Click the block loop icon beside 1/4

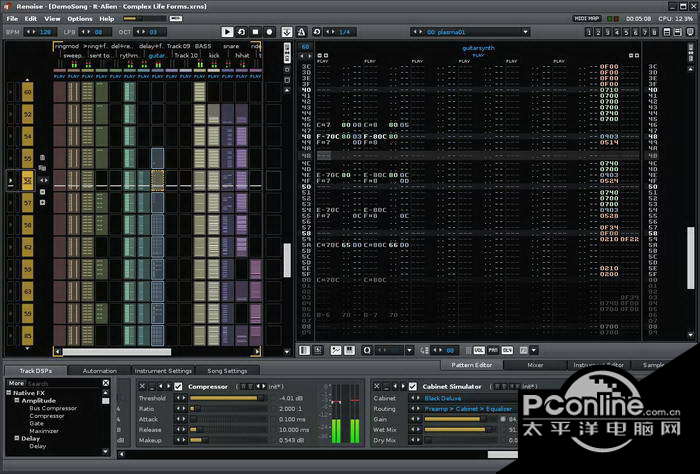coord(317,32)
